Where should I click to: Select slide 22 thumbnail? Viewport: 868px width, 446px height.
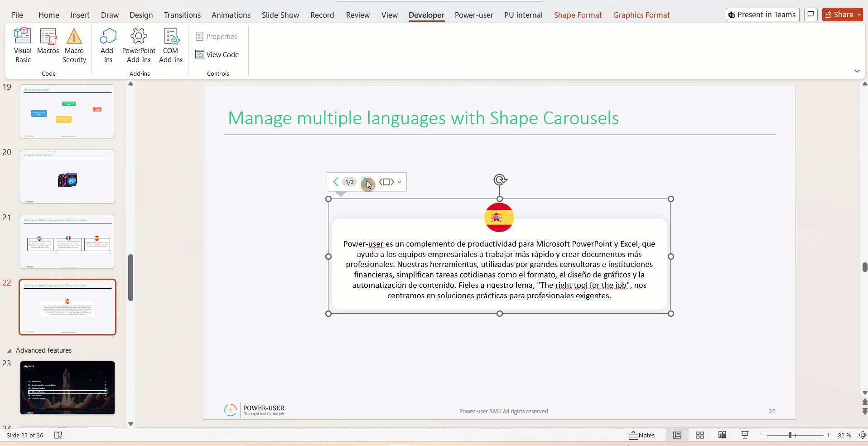tap(68, 307)
